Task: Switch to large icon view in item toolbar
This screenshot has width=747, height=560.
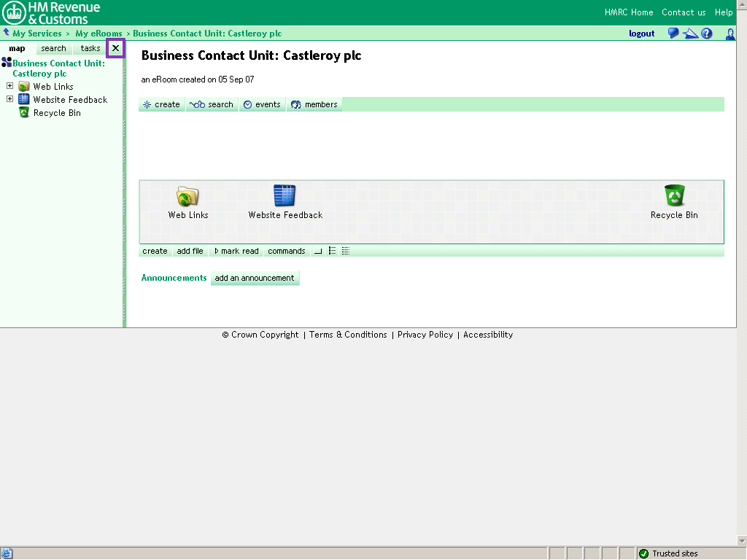Action: tap(318, 251)
